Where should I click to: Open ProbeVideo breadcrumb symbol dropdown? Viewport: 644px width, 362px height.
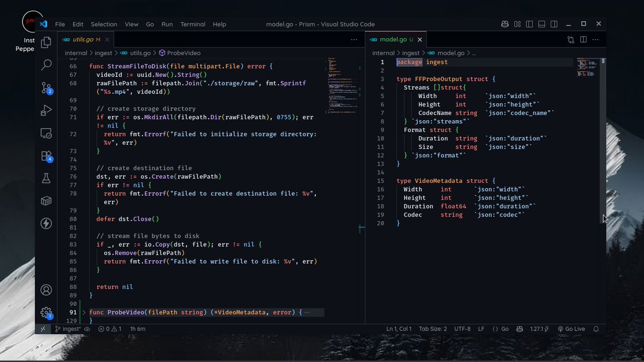pyautogui.click(x=179, y=53)
